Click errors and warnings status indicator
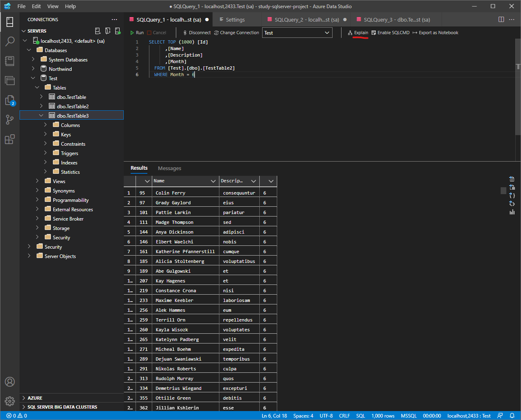Screen dimensions: 521x420 (x=17, y=416)
